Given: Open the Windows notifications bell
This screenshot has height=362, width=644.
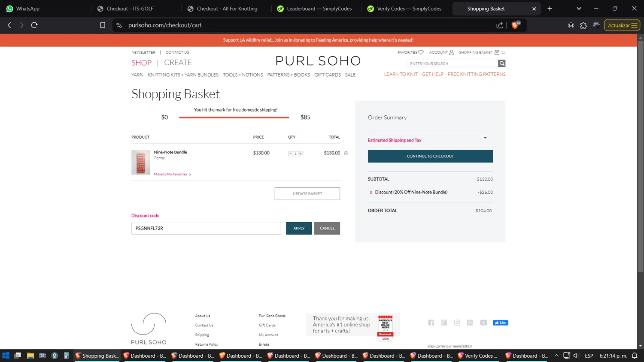Looking at the screenshot, I should pyautogui.click(x=635, y=356).
